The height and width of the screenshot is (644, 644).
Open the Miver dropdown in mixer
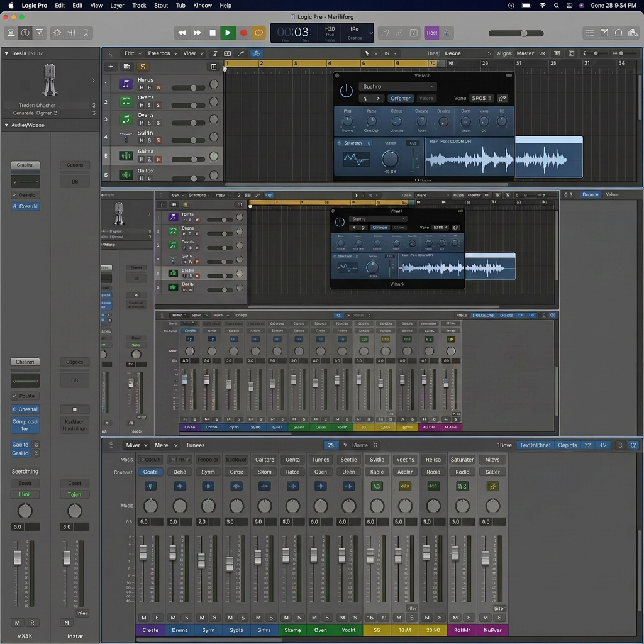coord(136,445)
